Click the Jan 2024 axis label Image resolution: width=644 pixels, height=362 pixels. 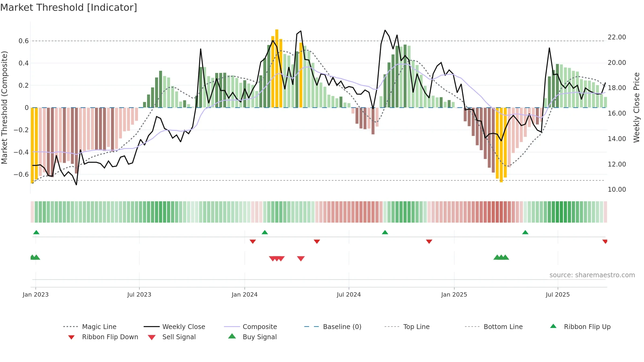pos(244,295)
